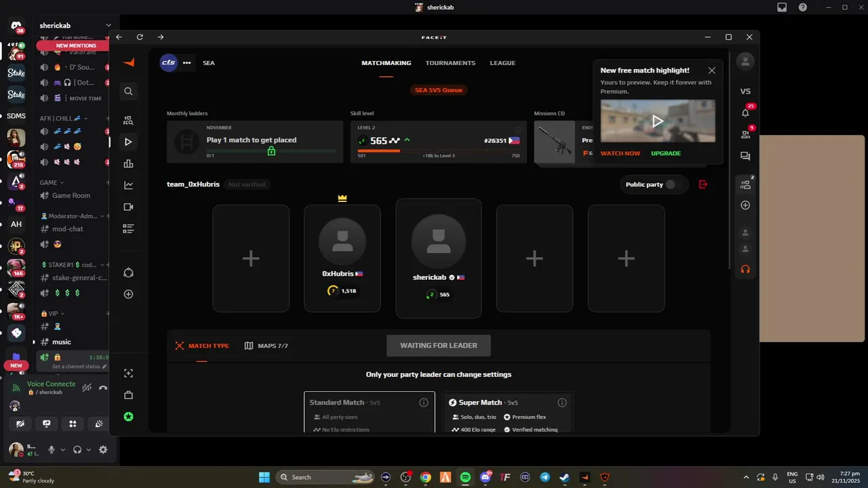Click the orange headset voice icon
This screenshot has height=488, width=868.
click(x=745, y=269)
